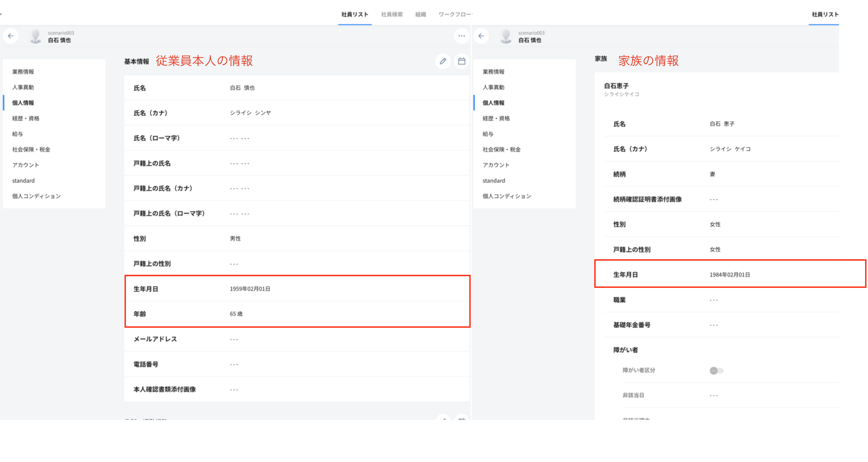The image size is (868, 462).
Task: Open 業務情報 in the 基本情報 panel sidebar
Action: point(23,72)
